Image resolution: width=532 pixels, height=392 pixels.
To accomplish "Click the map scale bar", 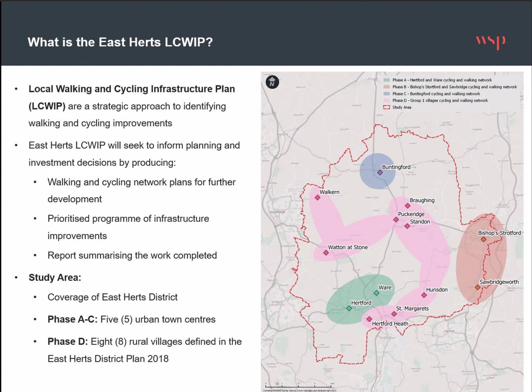I will (x=298, y=385).
